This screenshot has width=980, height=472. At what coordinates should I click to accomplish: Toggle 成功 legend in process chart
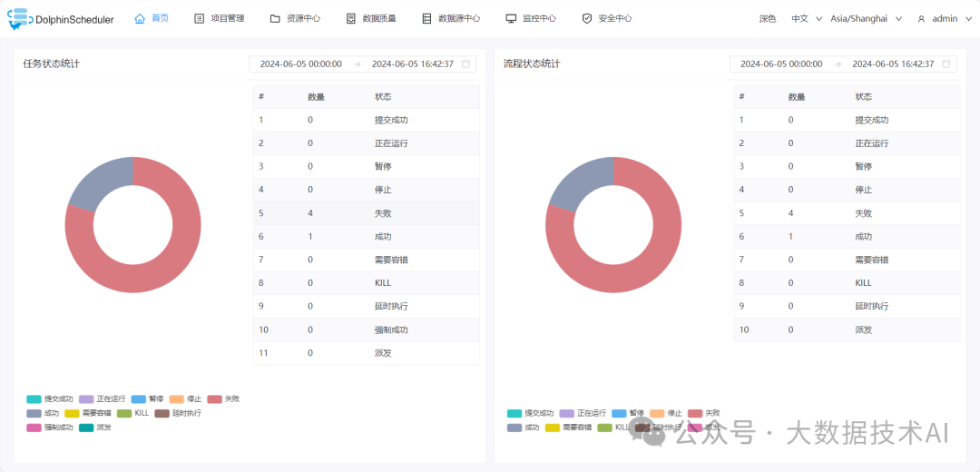[x=524, y=428]
